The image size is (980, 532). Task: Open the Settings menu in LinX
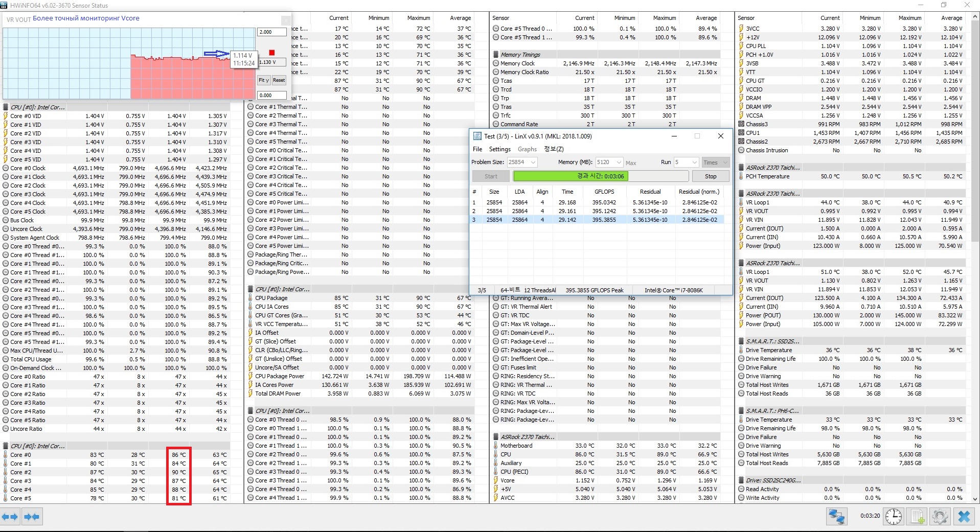click(500, 149)
